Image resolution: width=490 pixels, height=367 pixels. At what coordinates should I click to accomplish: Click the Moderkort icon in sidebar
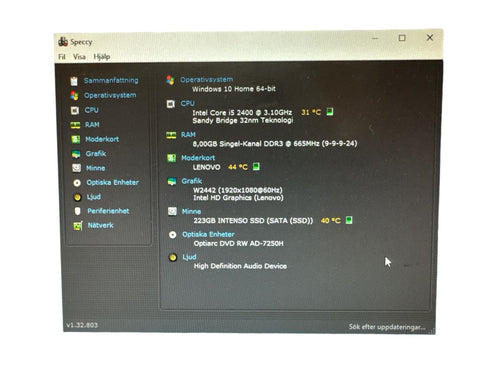coord(76,139)
